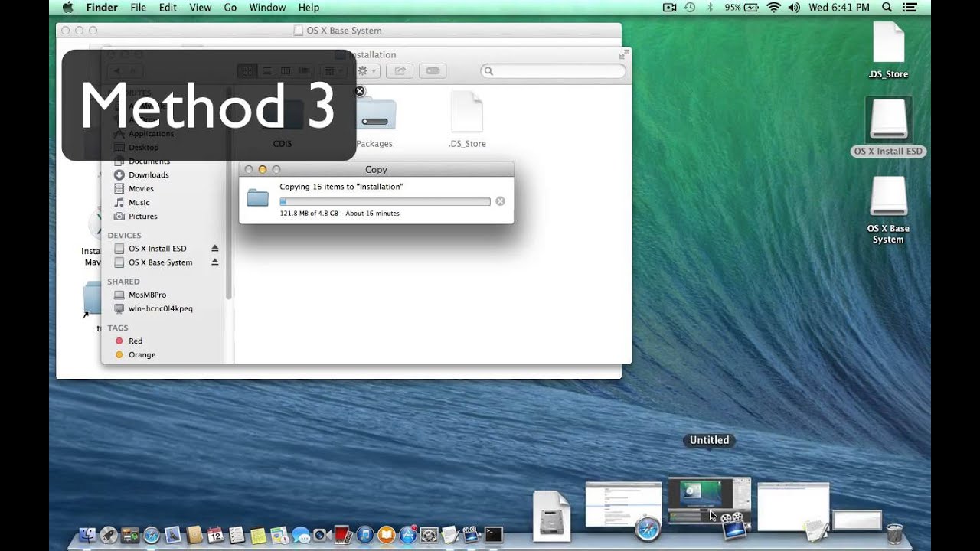Click the folder icon in Copy dialog

coord(258,198)
